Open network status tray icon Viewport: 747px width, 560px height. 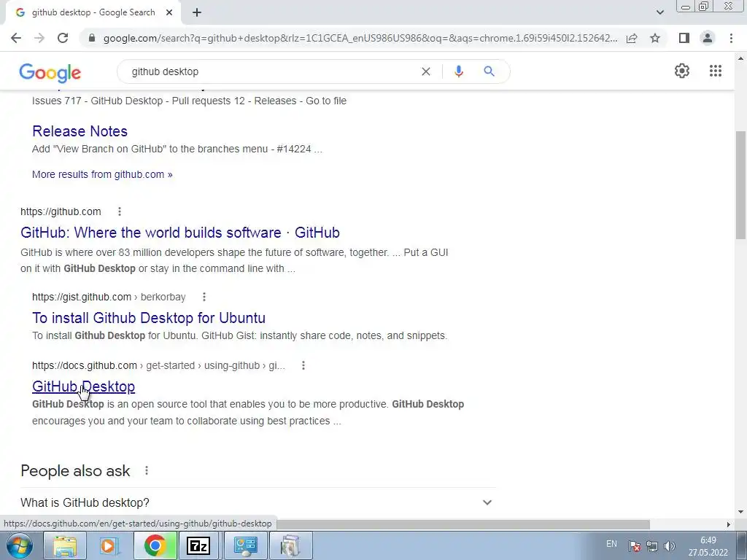(x=651, y=546)
